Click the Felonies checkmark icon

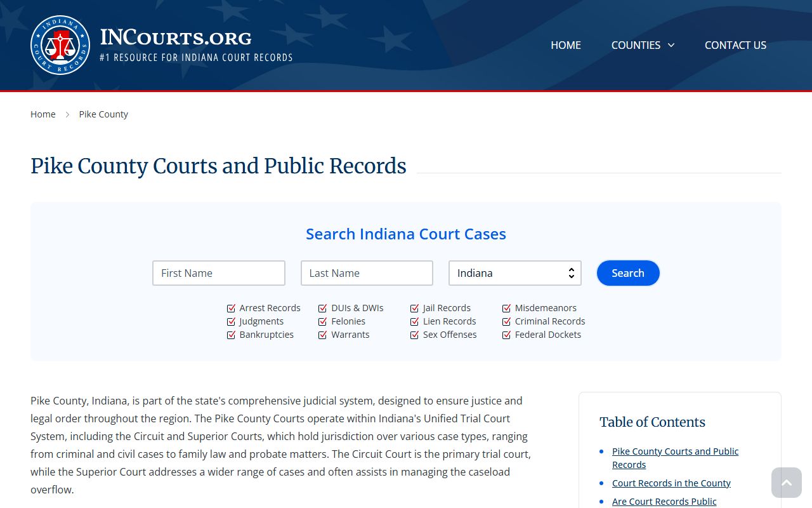coord(323,321)
